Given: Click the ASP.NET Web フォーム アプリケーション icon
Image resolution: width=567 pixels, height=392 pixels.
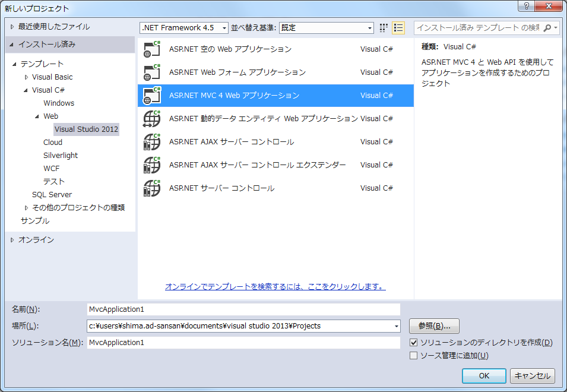Looking at the screenshot, I should pos(151,72).
